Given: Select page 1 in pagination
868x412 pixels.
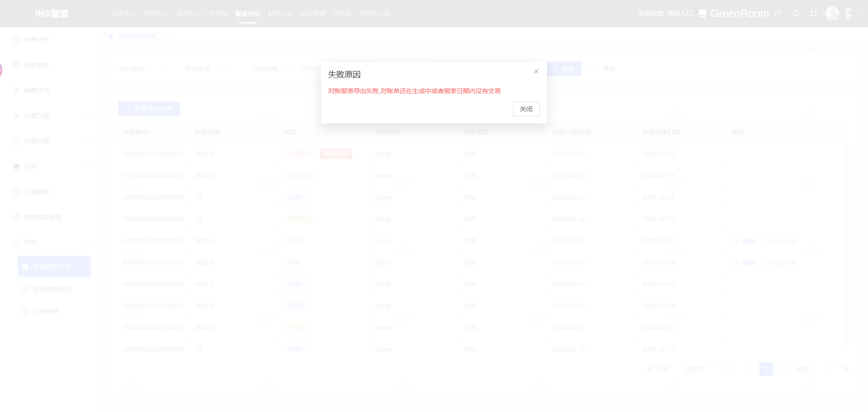Looking at the screenshot, I should [x=766, y=369].
